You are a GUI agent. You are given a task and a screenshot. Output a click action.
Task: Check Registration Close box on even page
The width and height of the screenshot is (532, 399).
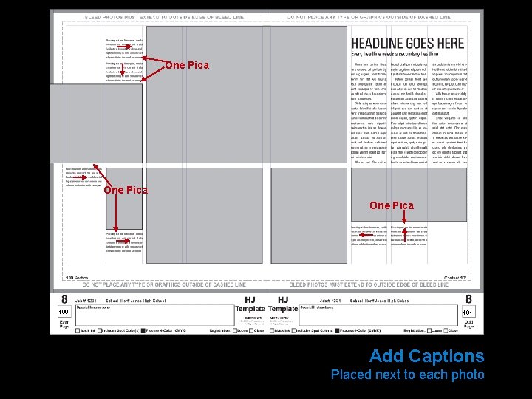pyautogui.click(x=251, y=330)
